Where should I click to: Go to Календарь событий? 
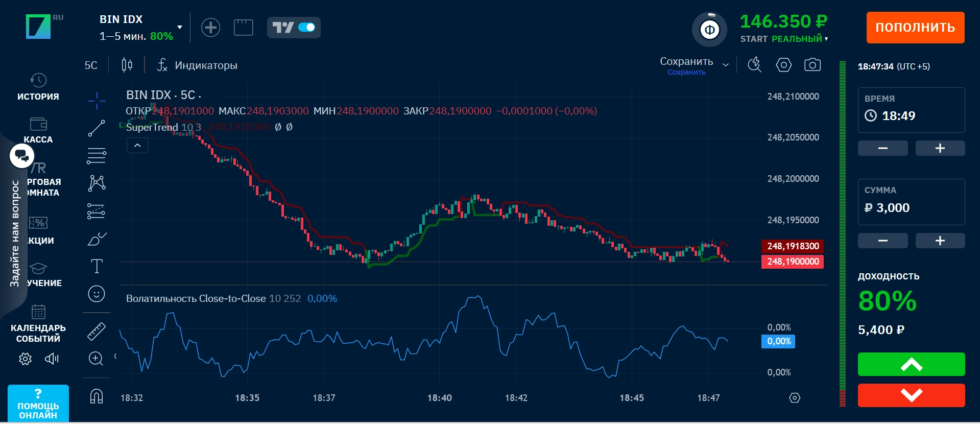coord(38,325)
